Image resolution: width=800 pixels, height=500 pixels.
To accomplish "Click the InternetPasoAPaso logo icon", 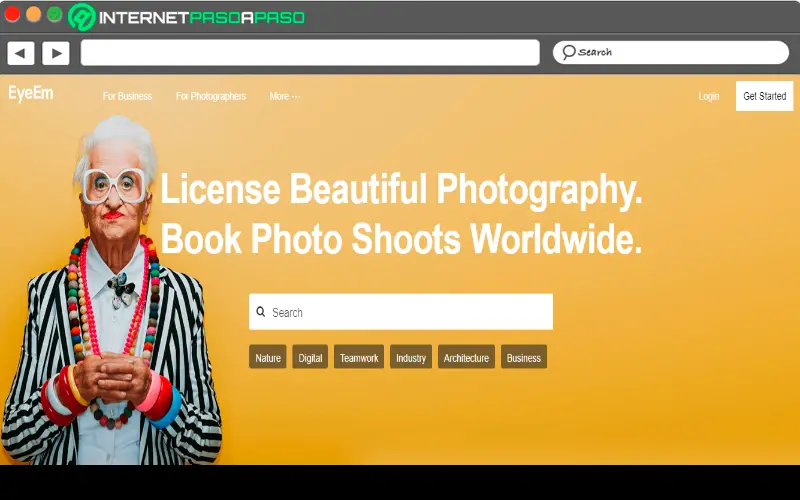I will tap(82, 16).
